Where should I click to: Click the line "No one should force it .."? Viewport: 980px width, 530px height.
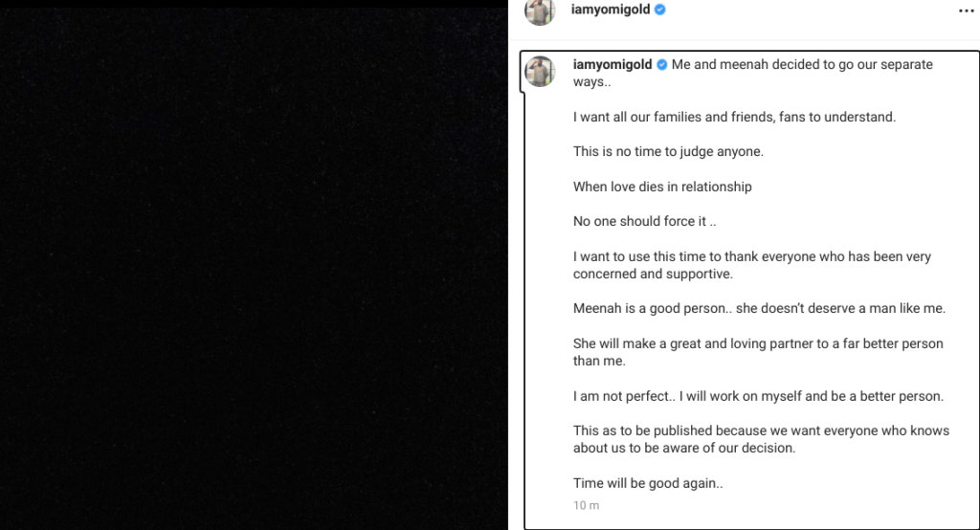click(x=644, y=221)
